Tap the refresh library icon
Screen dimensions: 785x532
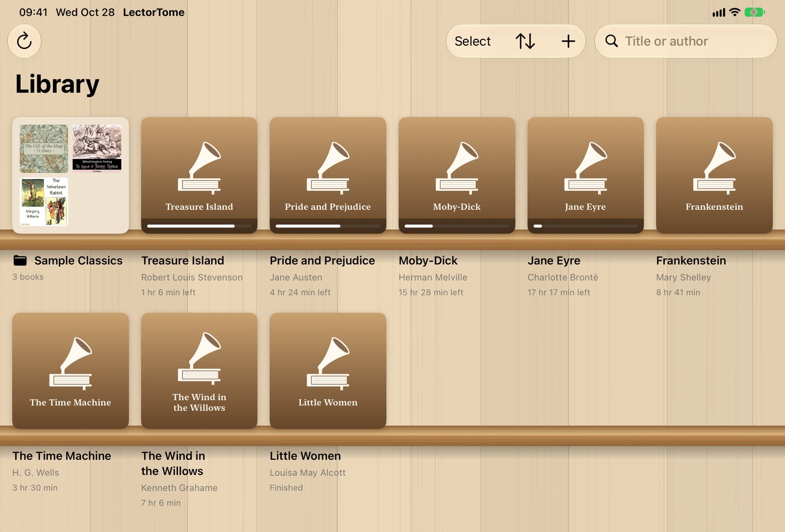pyautogui.click(x=24, y=41)
